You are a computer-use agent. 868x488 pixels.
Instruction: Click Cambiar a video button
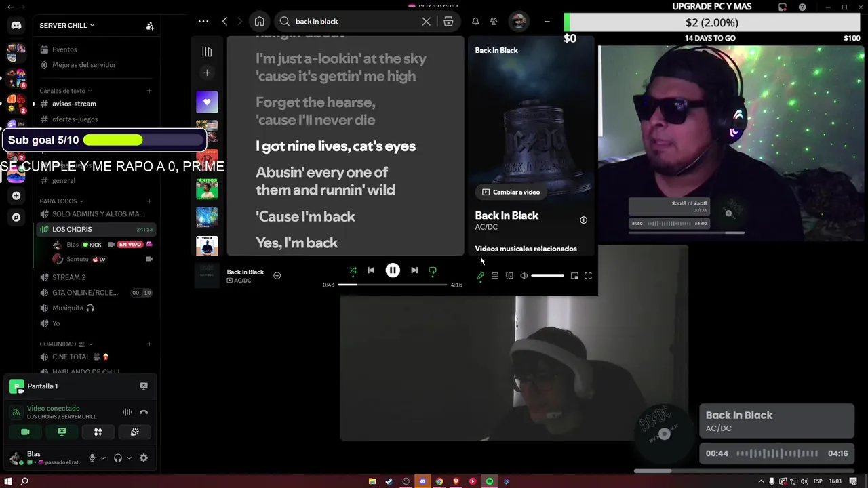pos(511,192)
